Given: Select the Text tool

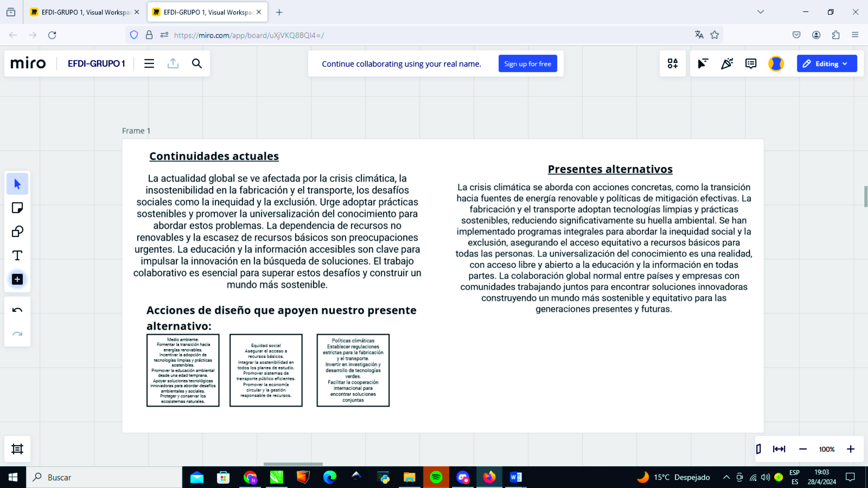Looking at the screenshot, I should (x=17, y=256).
